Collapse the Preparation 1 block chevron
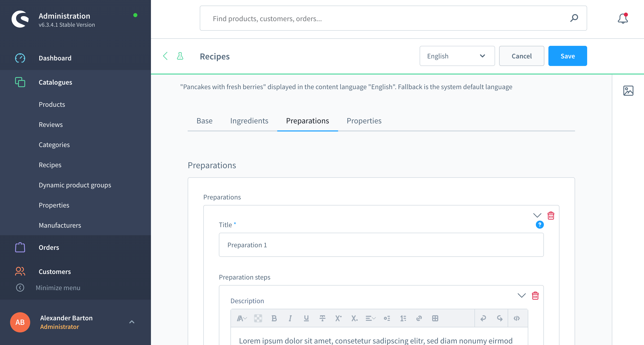644x345 pixels. [537, 215]
